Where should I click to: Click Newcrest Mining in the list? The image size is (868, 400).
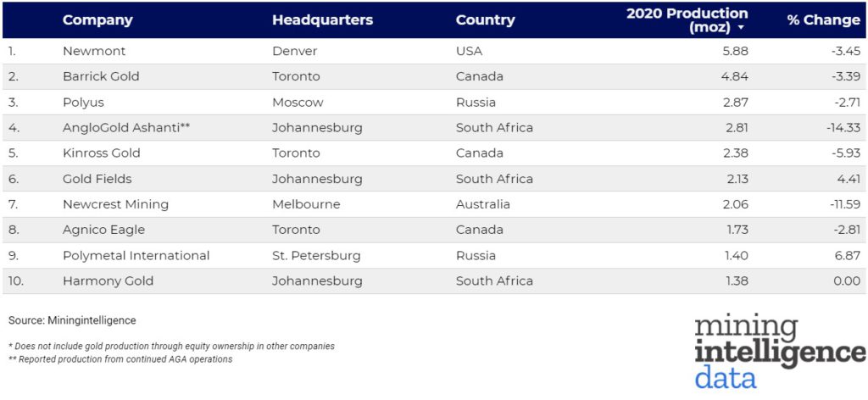tap(115, 204)
